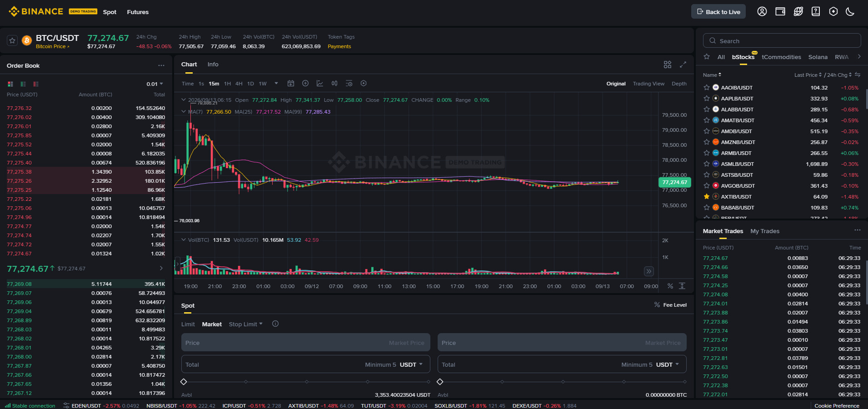Select the tCommodities market tab

coord(781,57)
